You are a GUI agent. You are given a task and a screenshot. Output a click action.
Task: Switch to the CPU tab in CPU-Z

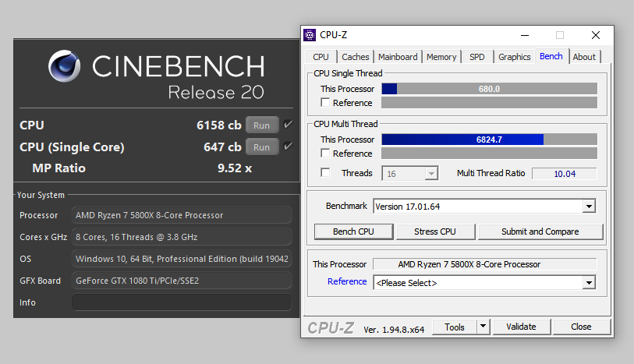point(321,57)
